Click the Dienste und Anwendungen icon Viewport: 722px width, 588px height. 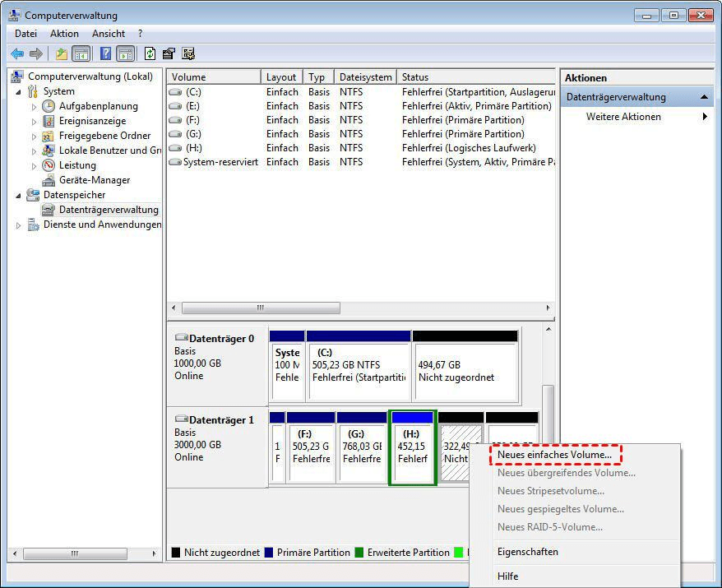(33, 225)
